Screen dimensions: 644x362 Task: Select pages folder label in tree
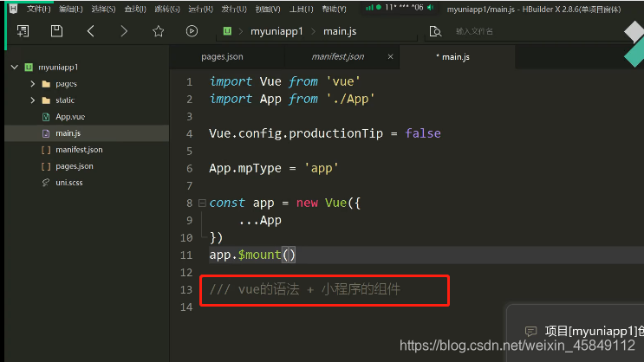(66, 84)
